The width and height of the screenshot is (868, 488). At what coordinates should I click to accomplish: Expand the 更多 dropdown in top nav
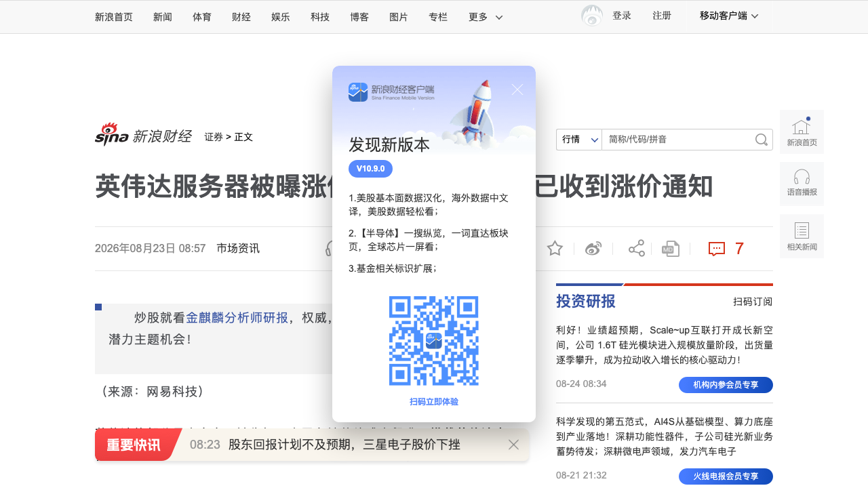coord(486,17)
